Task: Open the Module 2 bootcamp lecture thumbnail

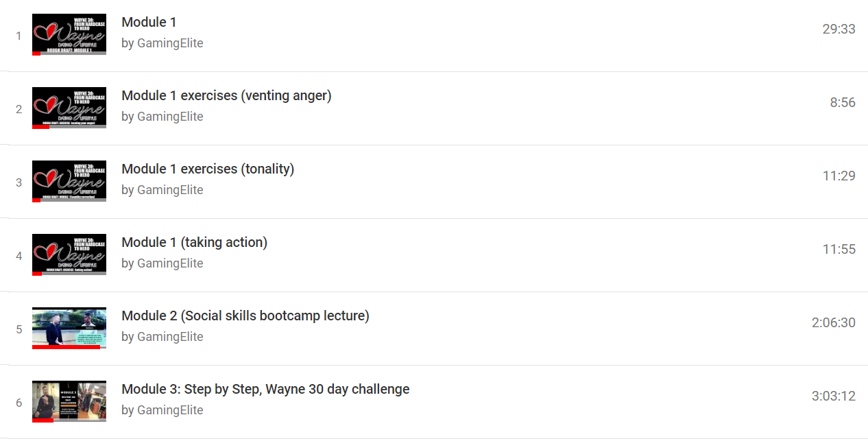Action: click(69, 328)
